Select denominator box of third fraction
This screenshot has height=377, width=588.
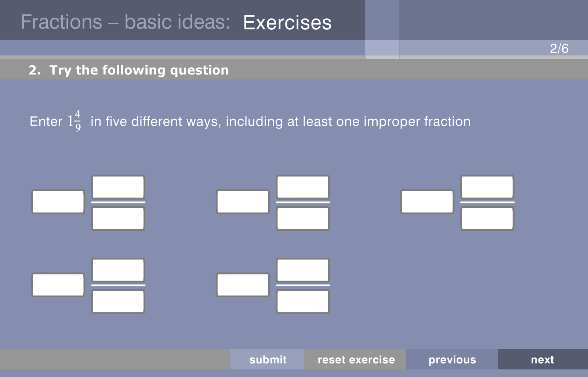[487, 218]
